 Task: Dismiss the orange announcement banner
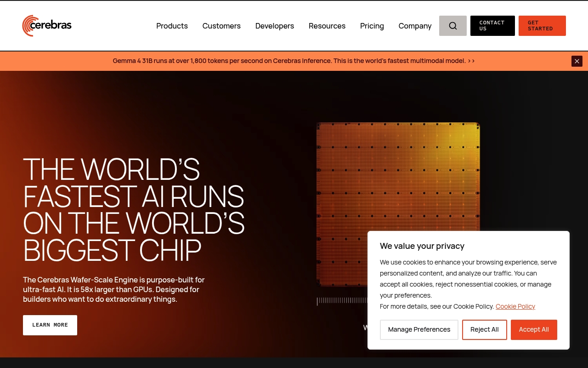[x=577, y=61]
